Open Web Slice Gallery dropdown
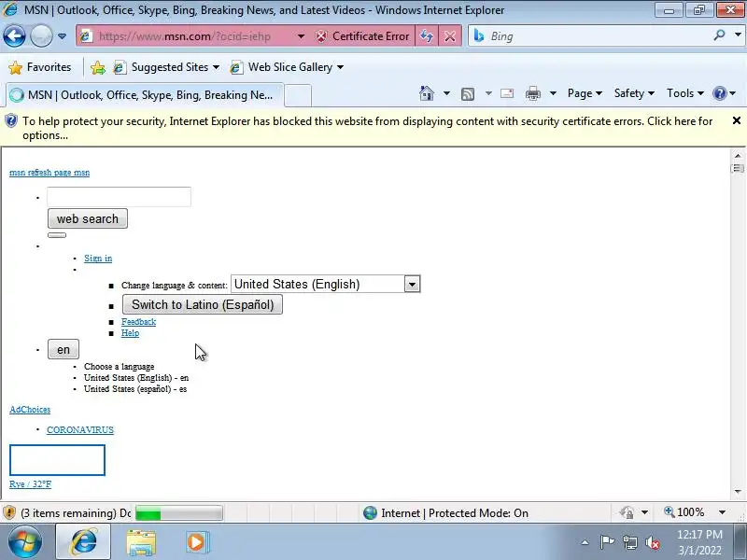Screen dimensions: 747x560 point(287,67)
